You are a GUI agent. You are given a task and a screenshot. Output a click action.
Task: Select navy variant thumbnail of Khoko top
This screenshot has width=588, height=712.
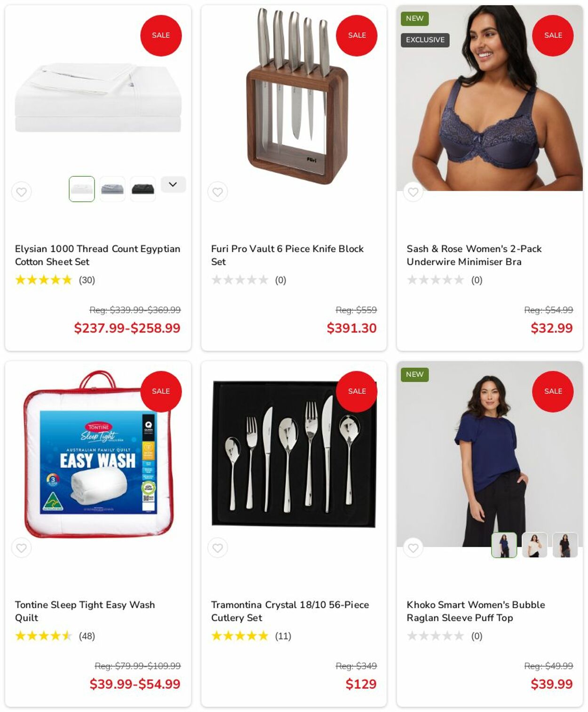coord(504,545)
